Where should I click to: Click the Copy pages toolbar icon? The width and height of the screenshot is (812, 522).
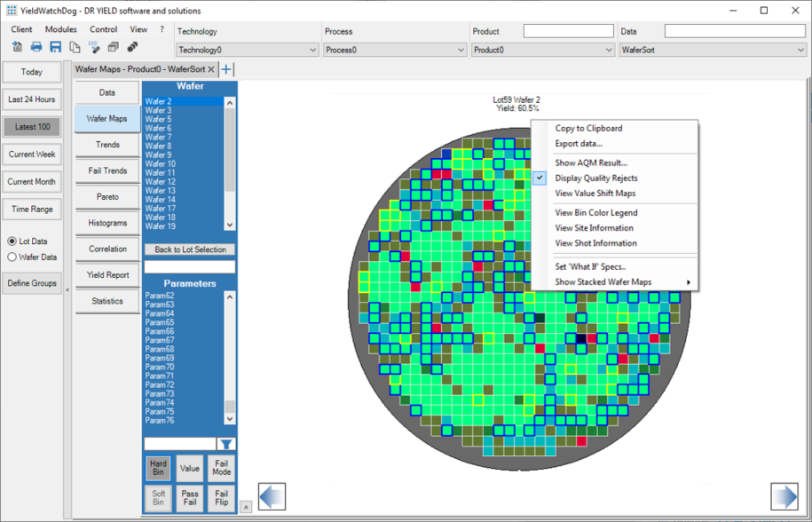(x=75, y=46)
